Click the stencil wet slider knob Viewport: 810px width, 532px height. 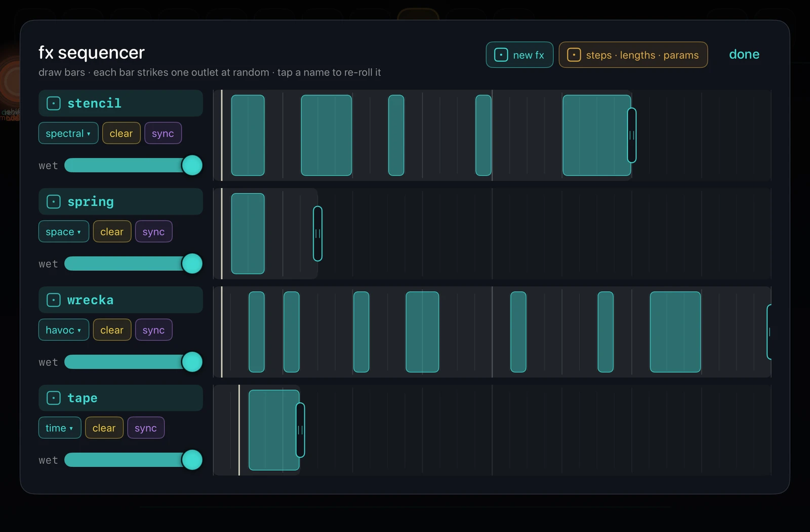(192, 165)
